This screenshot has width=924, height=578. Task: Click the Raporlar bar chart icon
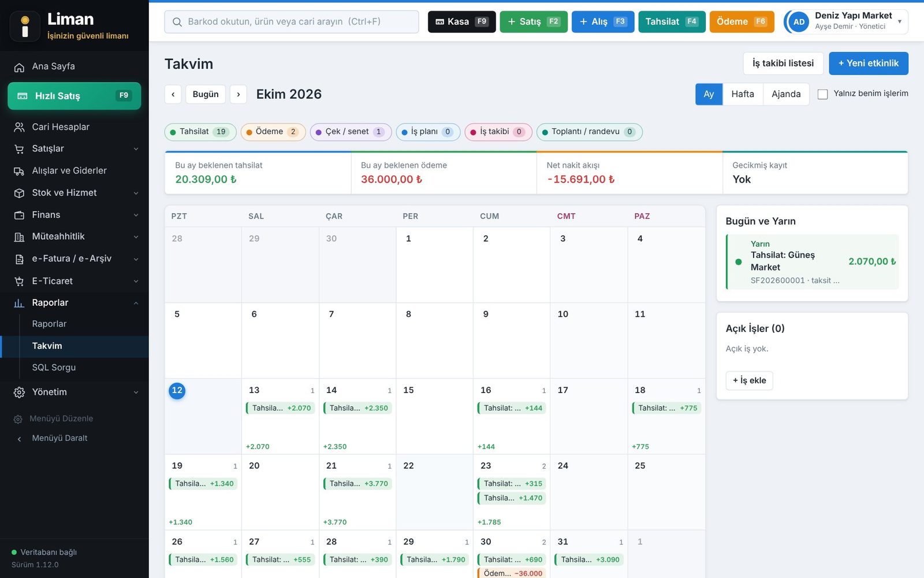pyautogui.click(x=19, y=303)
